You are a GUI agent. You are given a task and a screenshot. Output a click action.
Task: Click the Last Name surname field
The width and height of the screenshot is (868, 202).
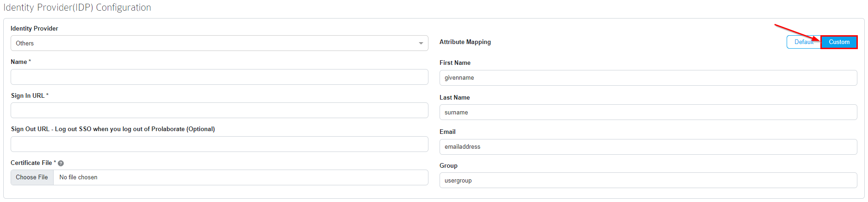click(x=648, y=112)
